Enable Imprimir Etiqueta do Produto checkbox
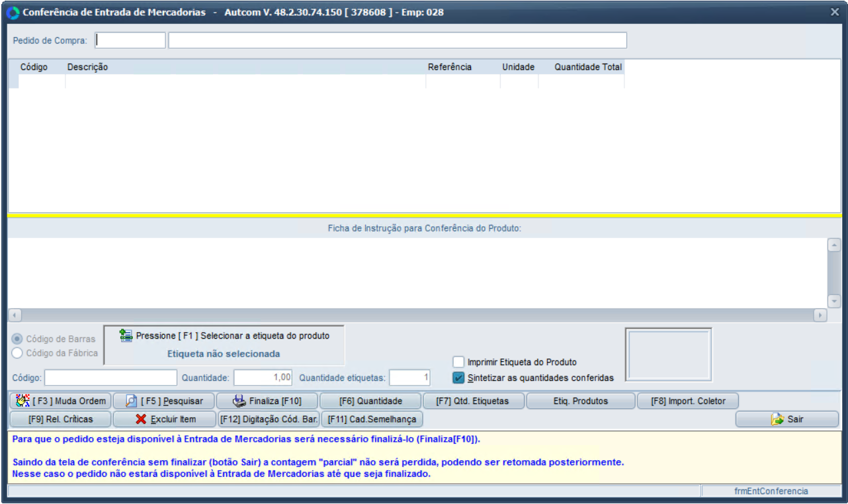Viewport: 848px width, 504px height. 458,362
